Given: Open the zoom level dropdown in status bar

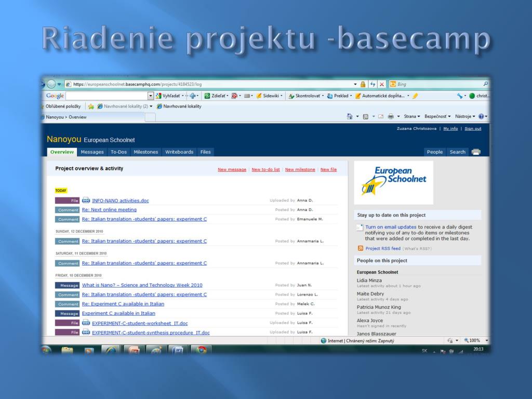Looking at the screenshot, I should coord(487,340).
